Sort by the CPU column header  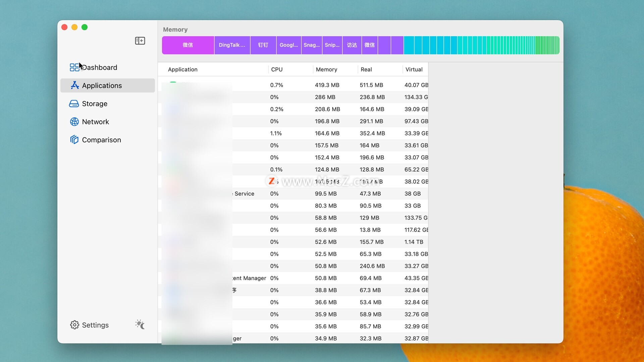click(x=277, y=69)
